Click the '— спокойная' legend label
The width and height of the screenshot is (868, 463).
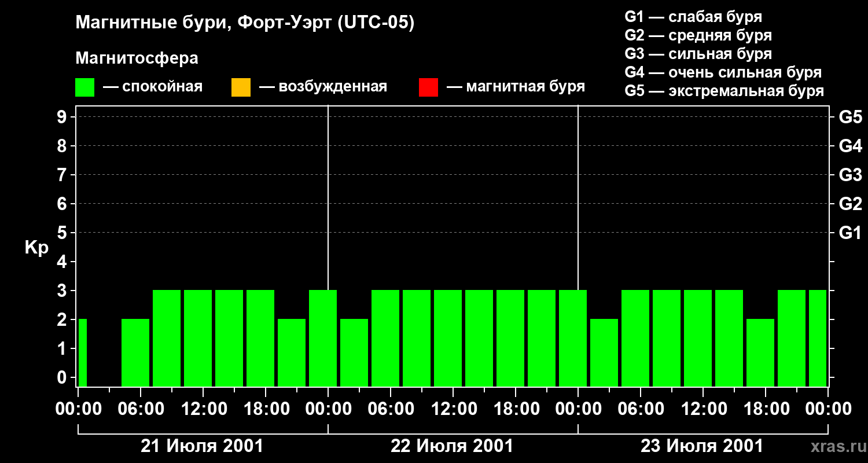pos(153,87)
